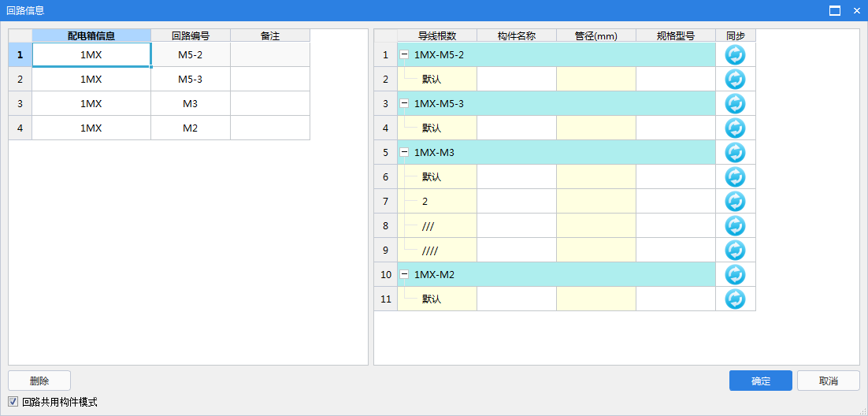Click sync icon in row 2
The width and height of the screenshot is (868, 416).
tap(734, 80)
